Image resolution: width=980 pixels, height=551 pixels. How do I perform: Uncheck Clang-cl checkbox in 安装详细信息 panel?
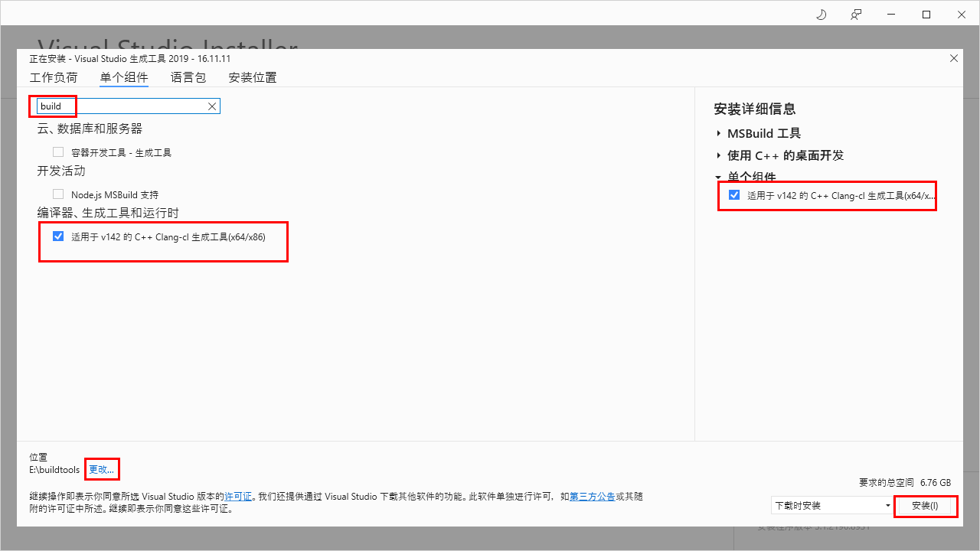coord(734,195)
